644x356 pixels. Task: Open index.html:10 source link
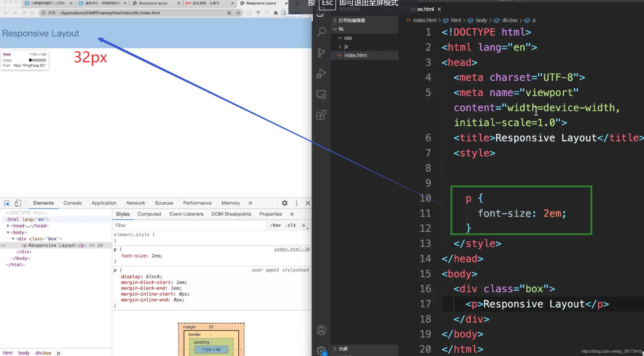(292, 249)
